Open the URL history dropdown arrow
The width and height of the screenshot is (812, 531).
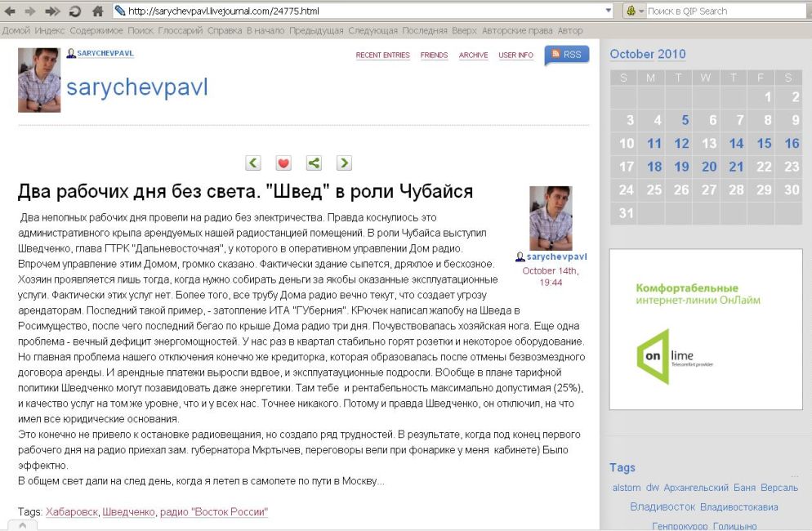pos(608,11)
